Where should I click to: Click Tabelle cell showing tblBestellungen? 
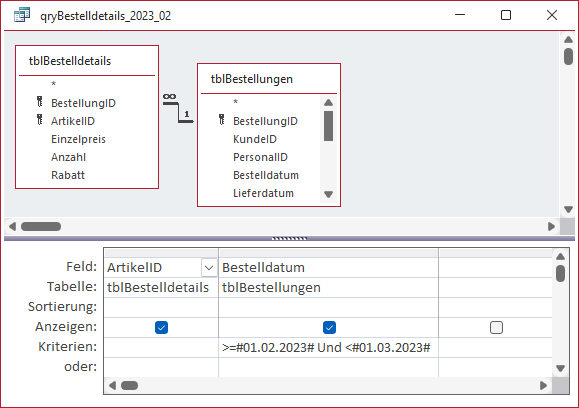tap(328, 288)
